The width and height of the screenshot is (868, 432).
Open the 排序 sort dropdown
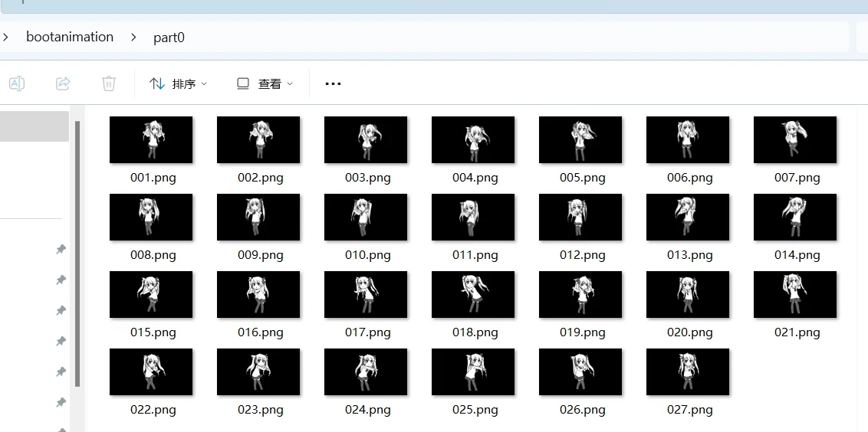[178, 84]
